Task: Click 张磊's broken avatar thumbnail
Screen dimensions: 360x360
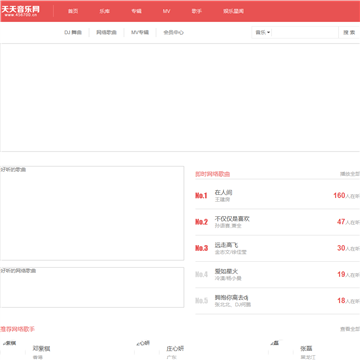Action: click(x=281, y=350)
